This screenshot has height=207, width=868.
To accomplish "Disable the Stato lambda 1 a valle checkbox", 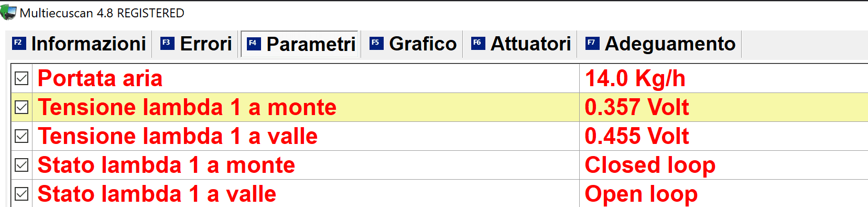I will click(x=21, y=194).
